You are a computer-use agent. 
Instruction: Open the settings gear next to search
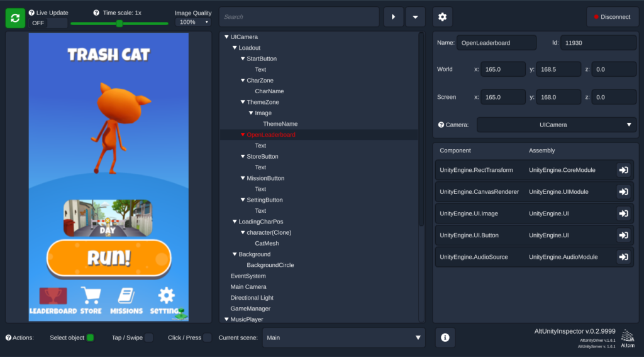(442, 17)
